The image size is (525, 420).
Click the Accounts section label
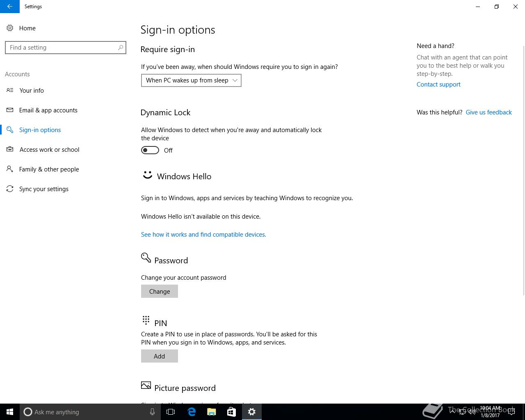point(17,74)
